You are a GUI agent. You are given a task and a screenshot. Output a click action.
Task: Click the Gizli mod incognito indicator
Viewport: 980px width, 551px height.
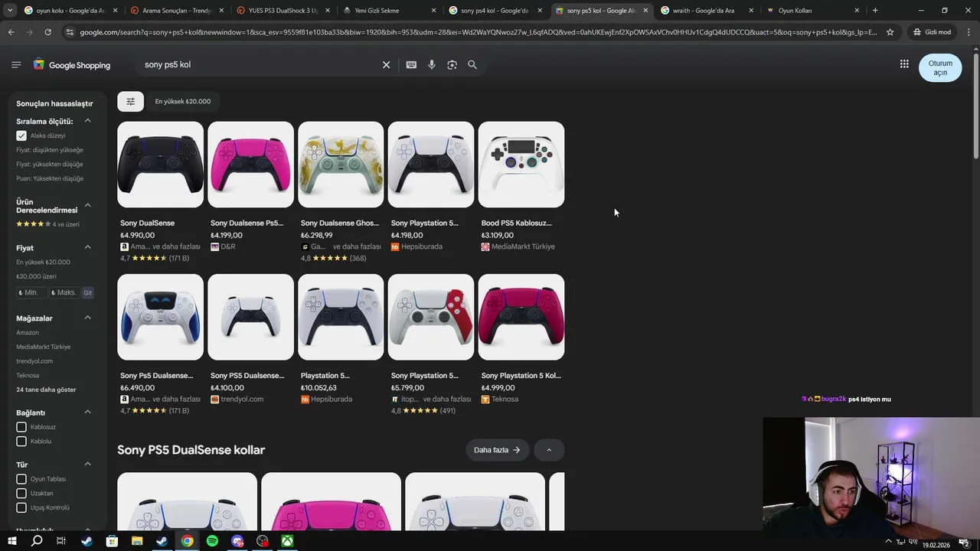click(x=932, y=32)
